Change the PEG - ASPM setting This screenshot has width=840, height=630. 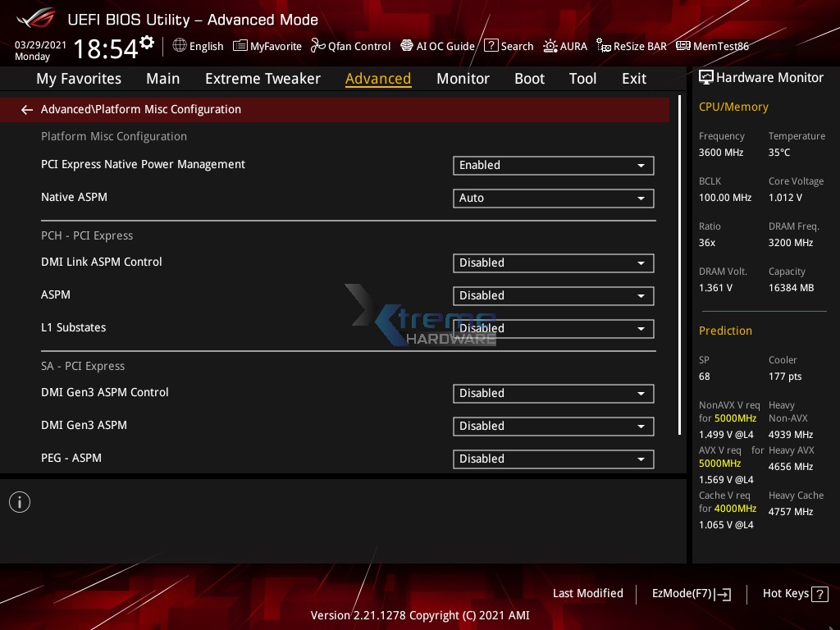click(x=553, y=459)
